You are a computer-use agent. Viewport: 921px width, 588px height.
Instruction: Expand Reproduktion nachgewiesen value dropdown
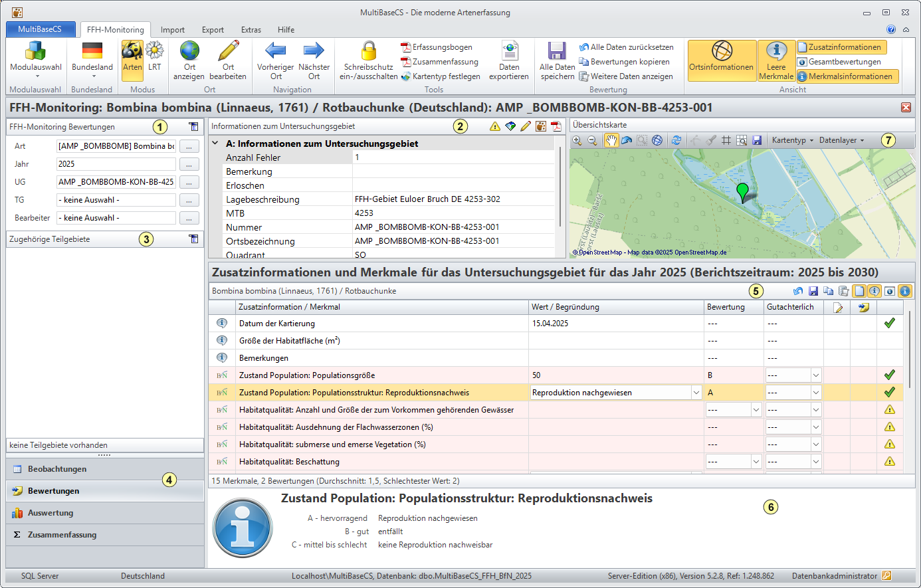click(x=696, y=393)
